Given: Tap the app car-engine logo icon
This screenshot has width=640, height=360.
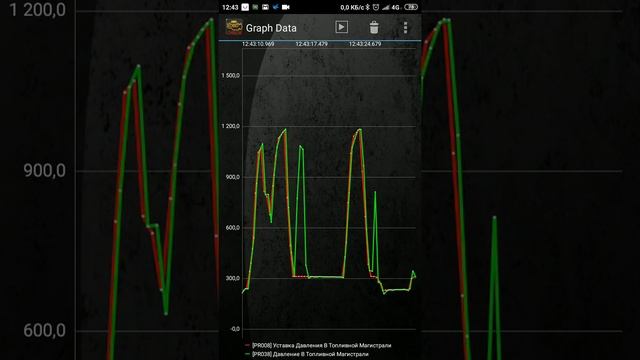Looking at the screenshot, I should [234, 27].
